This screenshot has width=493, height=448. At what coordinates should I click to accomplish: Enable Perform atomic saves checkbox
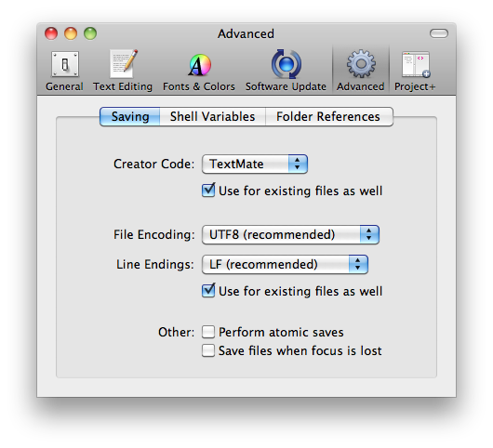coord(208,332)
